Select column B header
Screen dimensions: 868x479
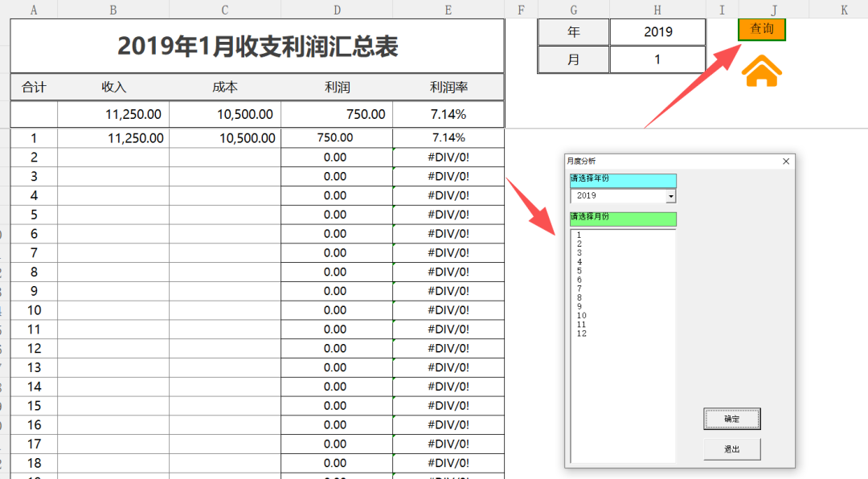[x=113, y=10]
